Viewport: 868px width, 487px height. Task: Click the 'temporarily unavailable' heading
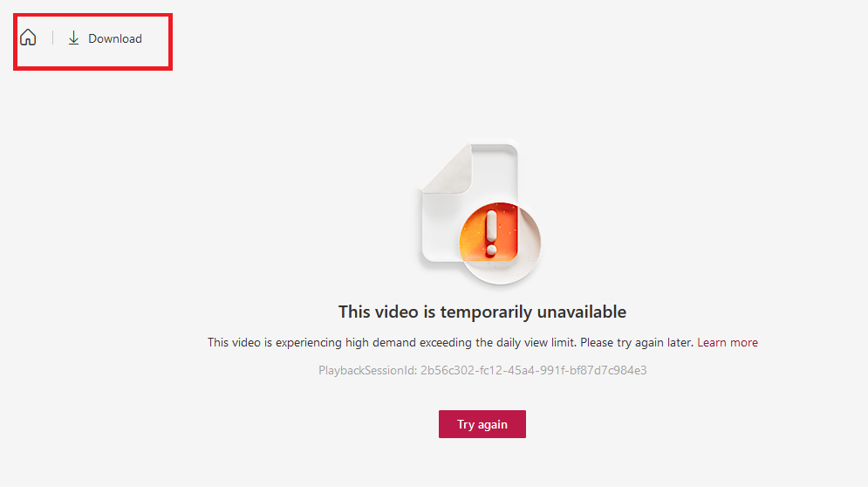point(482,312)
